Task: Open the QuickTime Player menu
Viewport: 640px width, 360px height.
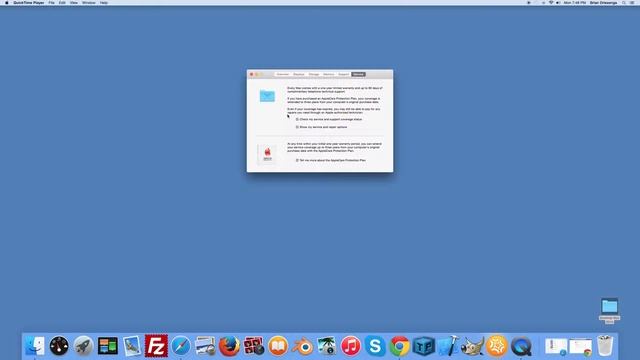Action: tap(29, 3)
